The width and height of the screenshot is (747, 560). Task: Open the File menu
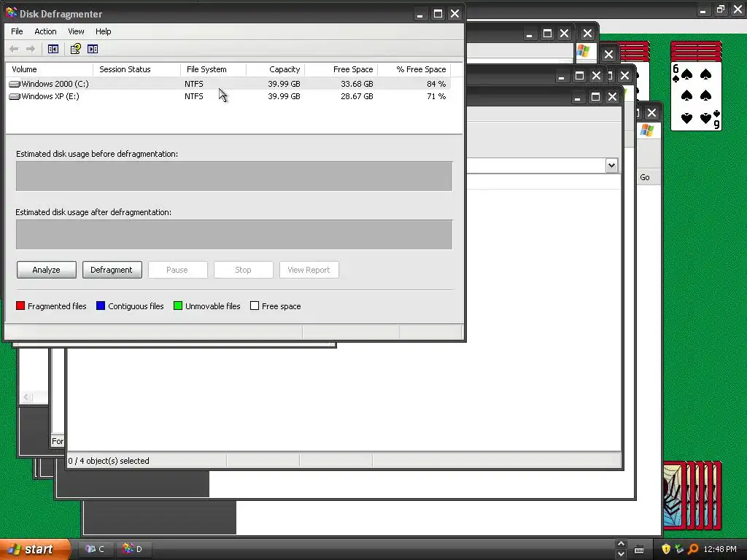(x=17, y=31)
